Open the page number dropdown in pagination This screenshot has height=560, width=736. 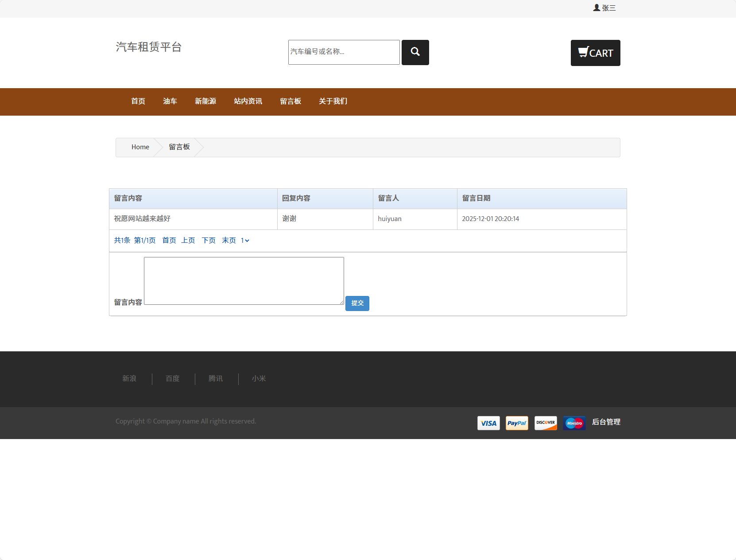(x=245, y=240)
